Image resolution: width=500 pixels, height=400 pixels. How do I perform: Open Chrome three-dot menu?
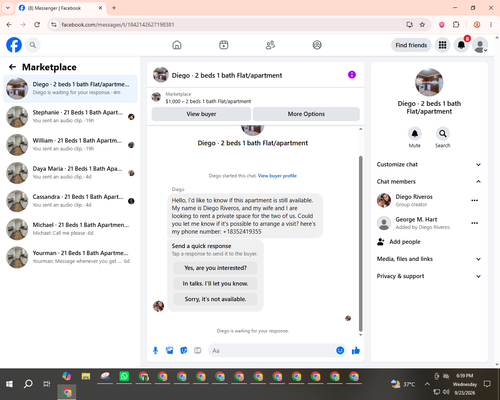click(x=491, y=25)
